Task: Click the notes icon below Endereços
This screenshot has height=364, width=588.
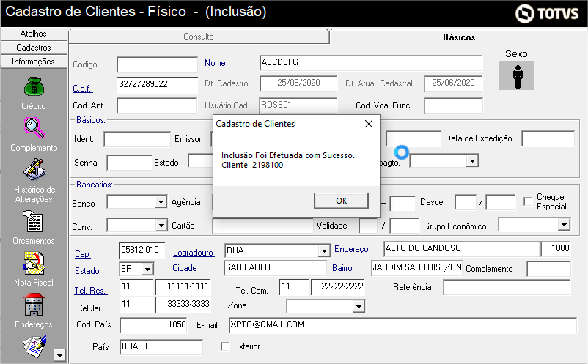Action: tap(34, 346)
